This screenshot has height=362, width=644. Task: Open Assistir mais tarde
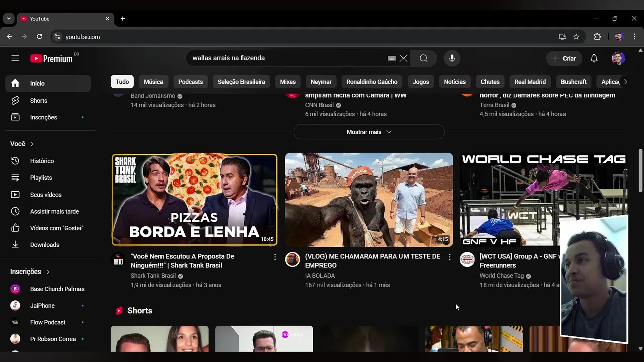point(48,211)
